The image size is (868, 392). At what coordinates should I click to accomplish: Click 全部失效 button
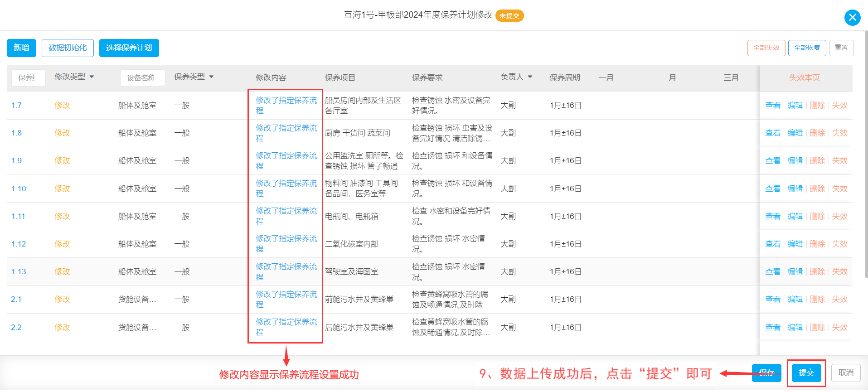[766, 48]
